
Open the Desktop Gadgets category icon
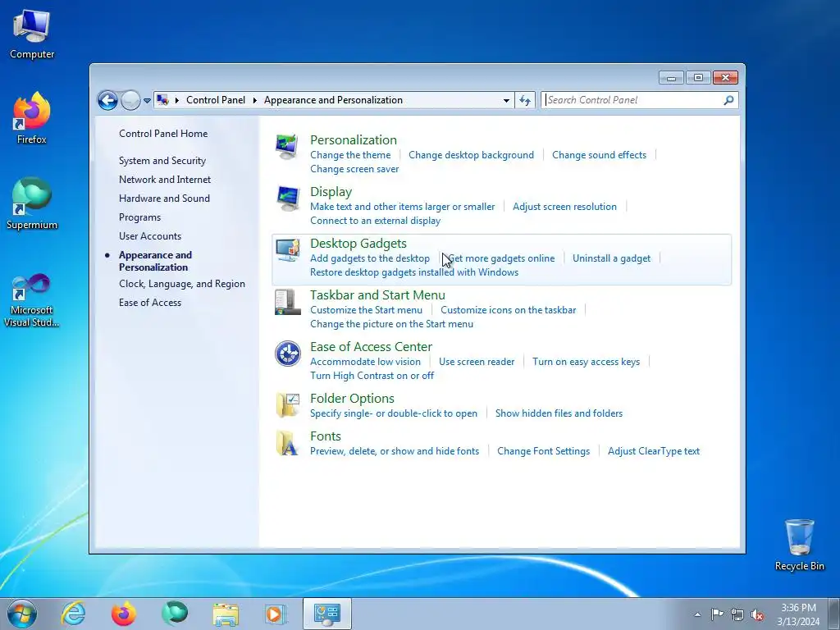coord(287,250)
